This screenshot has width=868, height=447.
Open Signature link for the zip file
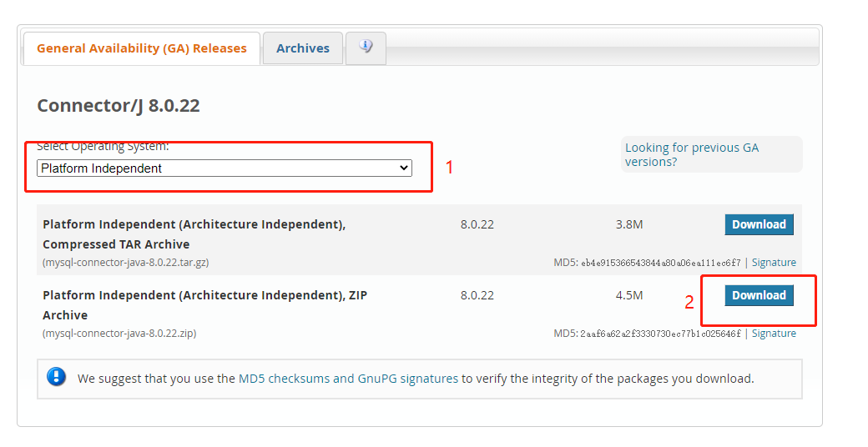[774, 334]
